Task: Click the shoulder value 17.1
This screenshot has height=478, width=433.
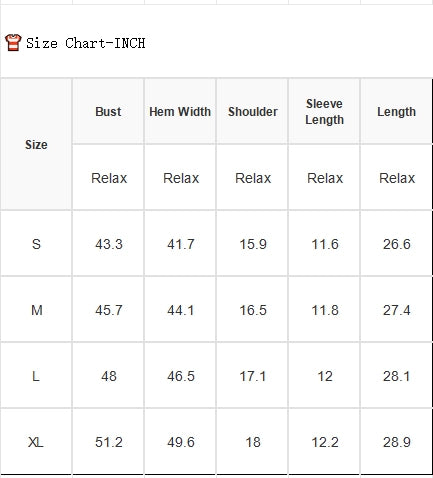Action: coord(253,376)
